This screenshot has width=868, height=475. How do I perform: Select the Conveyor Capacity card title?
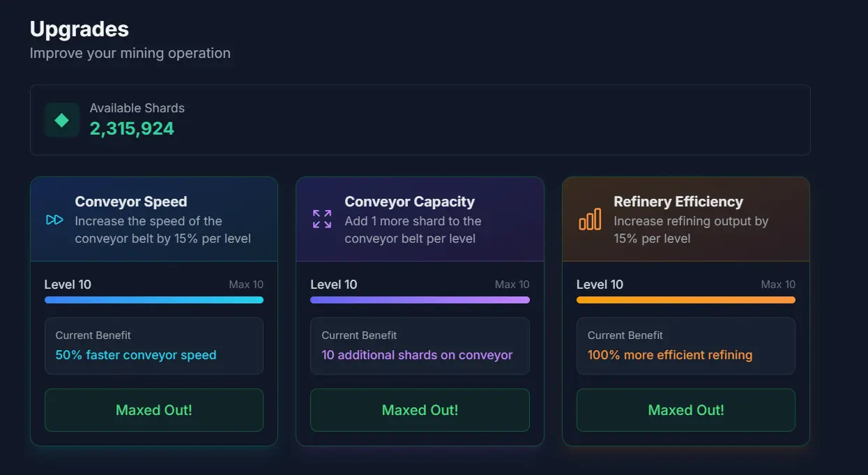click(x=410, y=202)
